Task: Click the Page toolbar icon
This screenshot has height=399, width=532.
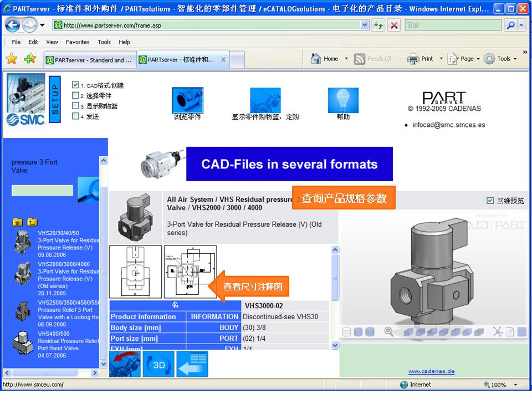Action: click(453, 59)
